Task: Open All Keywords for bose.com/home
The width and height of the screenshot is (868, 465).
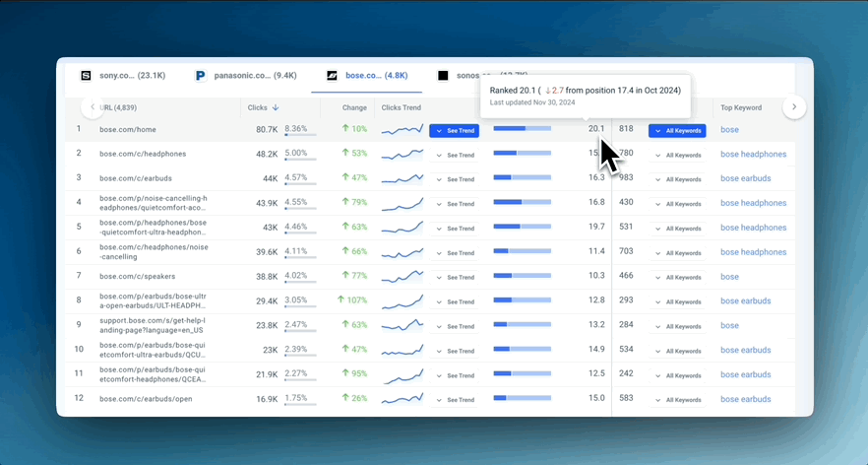Action: [677, 131]
